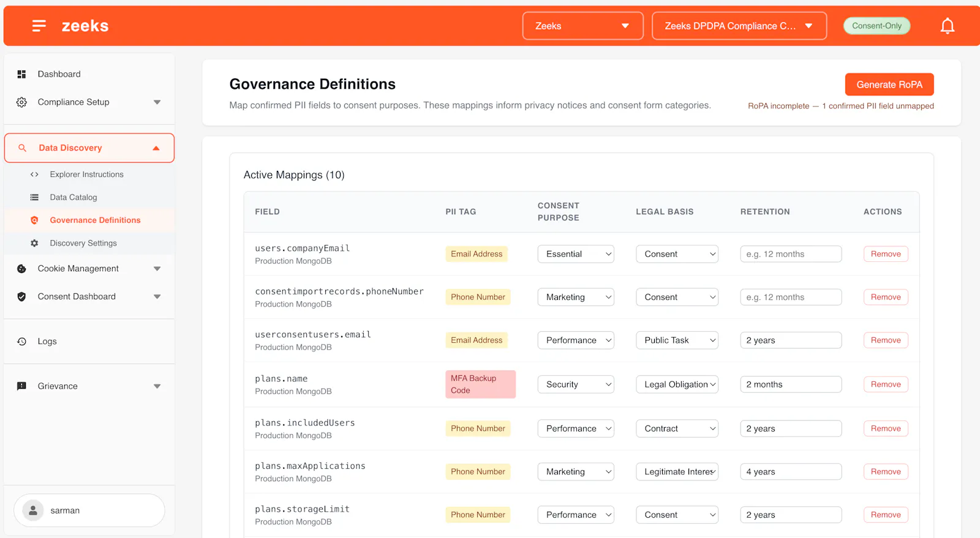980x538 pixels.
Task: Open the Zeeks DPDPA Compliance dropdown
Action: 739,26
